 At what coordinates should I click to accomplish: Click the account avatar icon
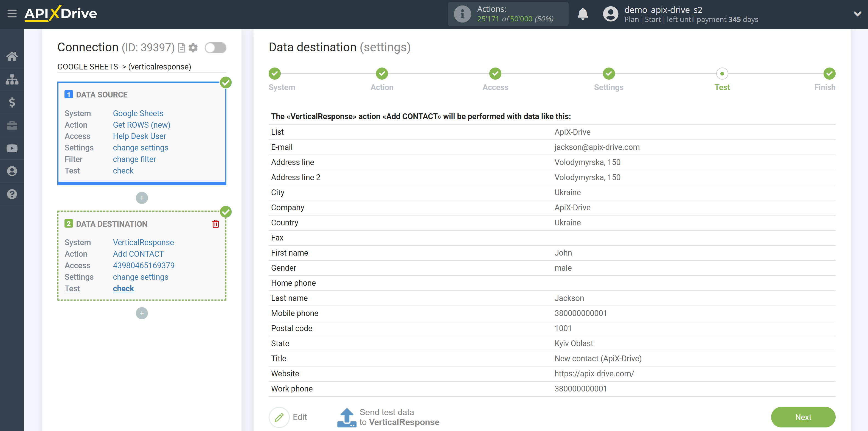pos(610,14)
